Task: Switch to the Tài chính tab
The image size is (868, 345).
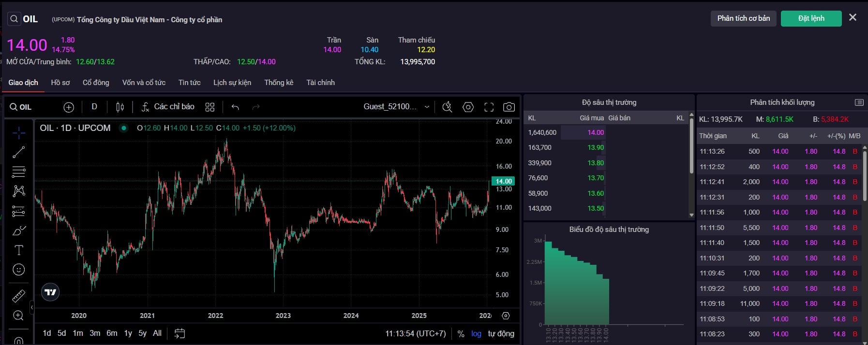Action: 320,83
